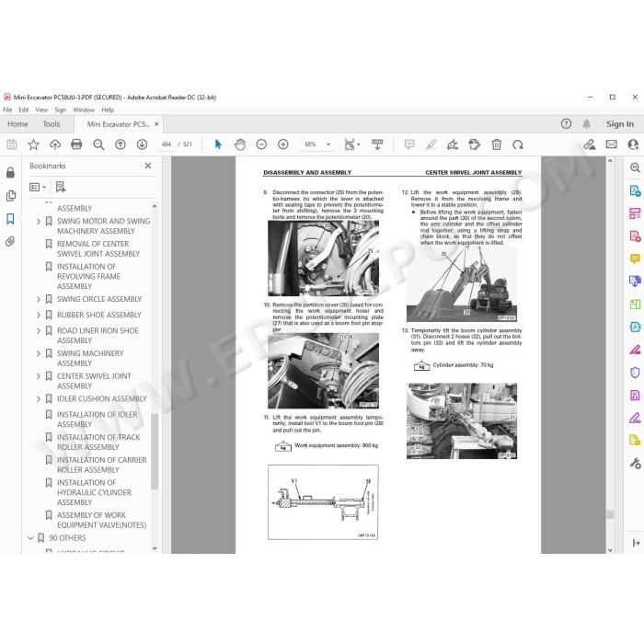
Task: Switch to the Tools tab
Action: [x=52, y=124]
